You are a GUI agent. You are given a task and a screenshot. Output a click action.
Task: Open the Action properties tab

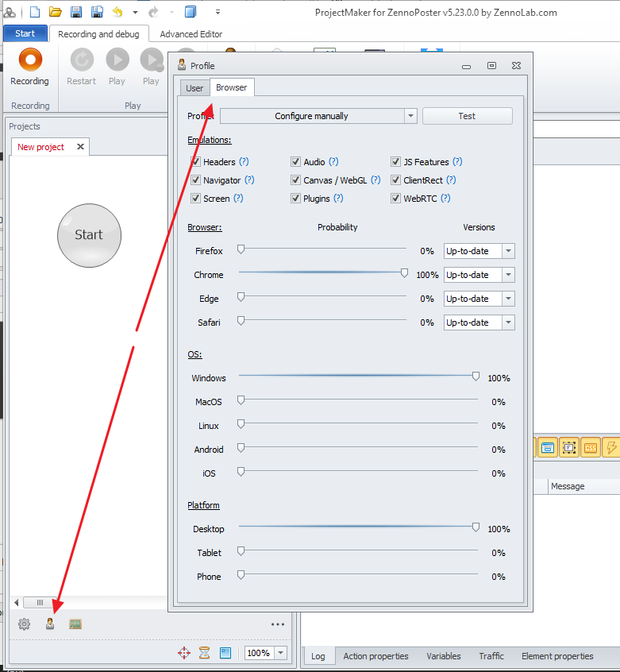coord(376,656)
